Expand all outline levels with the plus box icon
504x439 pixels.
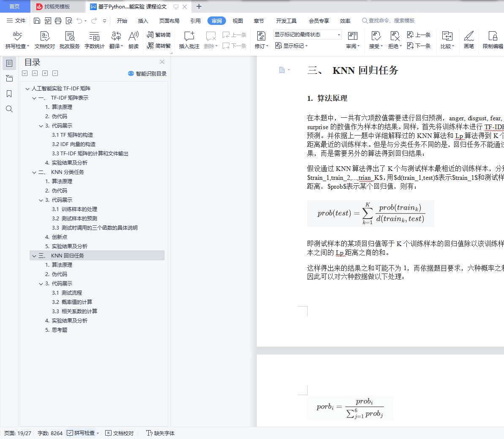pyautogui.click(x=45, y=73)
